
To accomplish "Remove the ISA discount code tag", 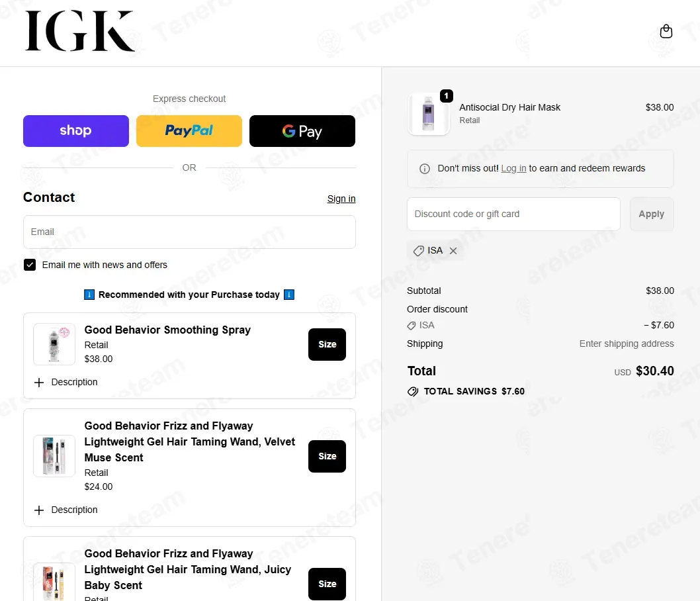I will pyautogui.click(x=453, y=251).
